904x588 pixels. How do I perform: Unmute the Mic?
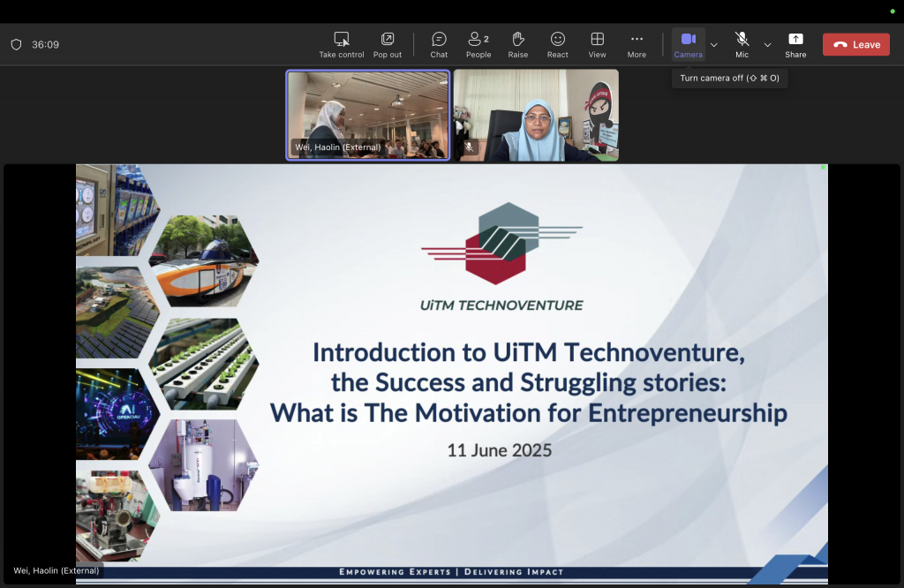click(742, 45)
